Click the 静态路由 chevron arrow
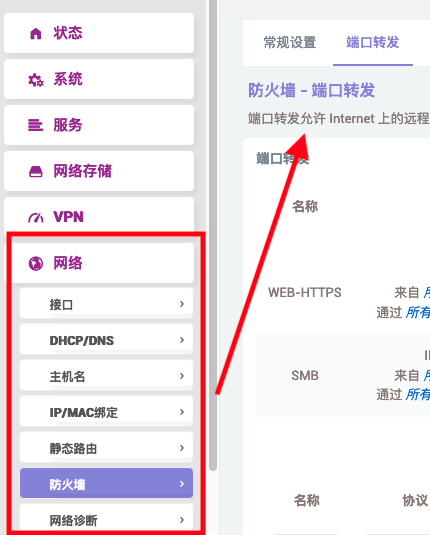The image size is (430, 535). point(182,448)
